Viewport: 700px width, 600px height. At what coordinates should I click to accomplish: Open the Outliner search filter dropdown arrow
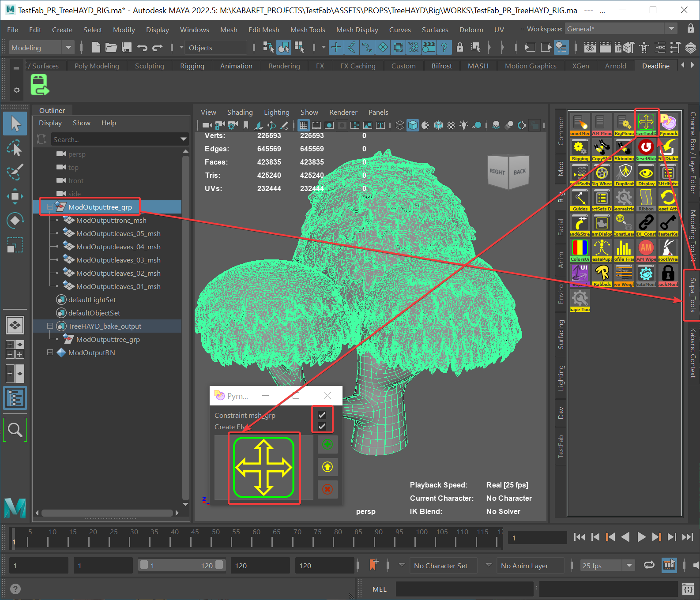[184, 139]
